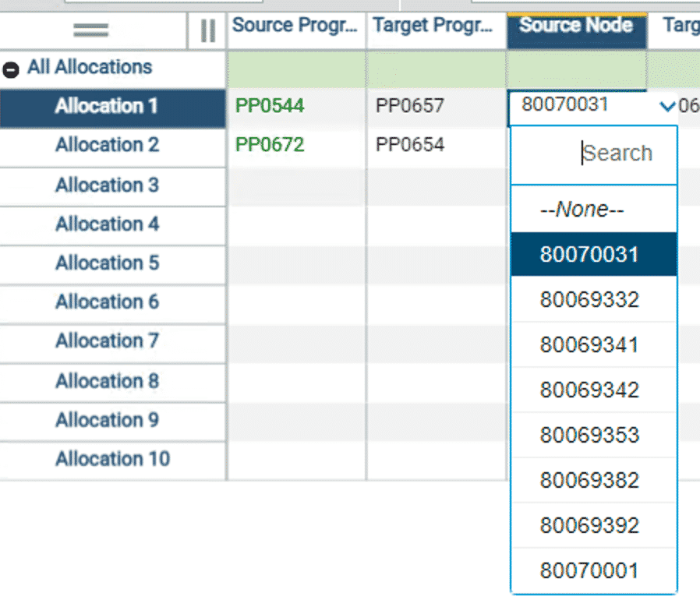The image size is (700, 600).
Task: Click the Source Node column header
Action: 575,25
